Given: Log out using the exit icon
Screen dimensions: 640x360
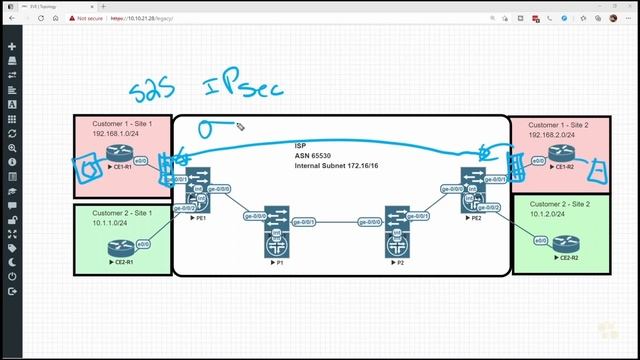Looking at the screenshot, I should coord(12,291).
